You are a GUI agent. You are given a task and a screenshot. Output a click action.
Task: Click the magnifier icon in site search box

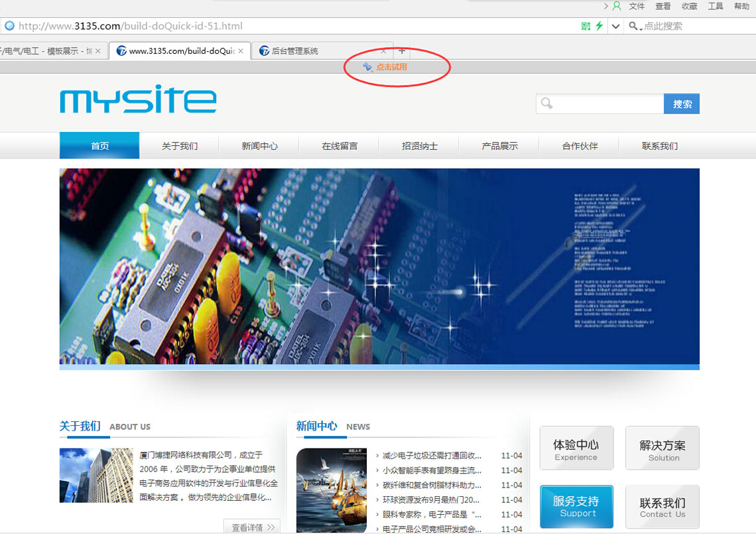[547, 103]
